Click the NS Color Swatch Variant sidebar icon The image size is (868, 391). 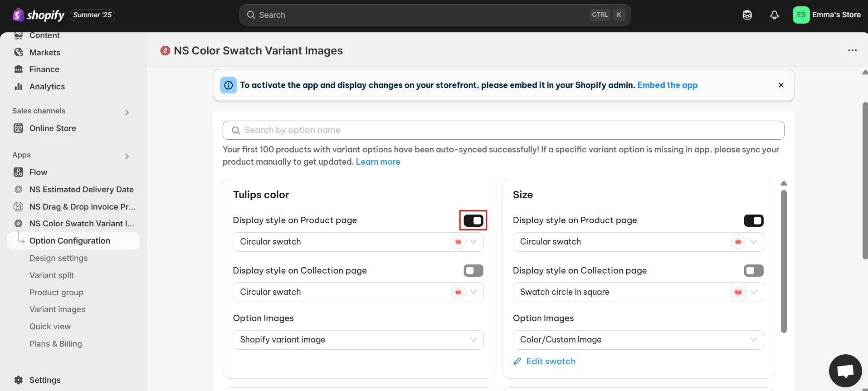tap(19, 224)
